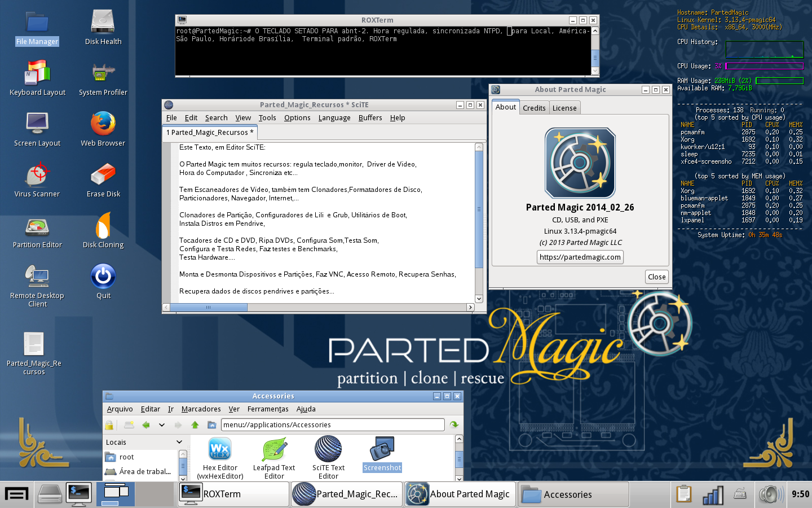Open Disk Cloning from the desktop

pos(103,230)
